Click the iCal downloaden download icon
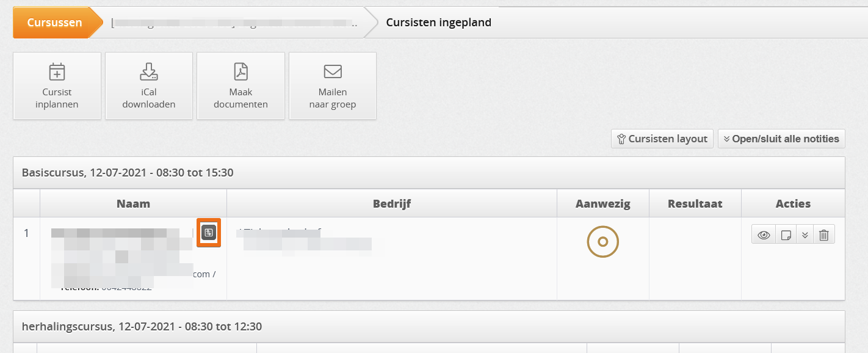This screenshot has height=353, width=868. (x=149, y=71)
